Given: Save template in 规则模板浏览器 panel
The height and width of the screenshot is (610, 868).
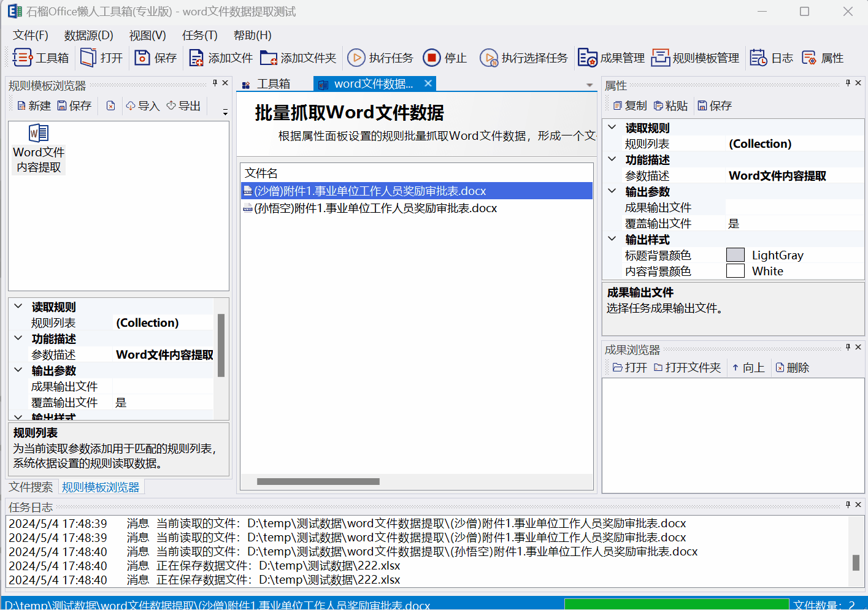Looking at the screenshot, I should click(x=74, y=106).
